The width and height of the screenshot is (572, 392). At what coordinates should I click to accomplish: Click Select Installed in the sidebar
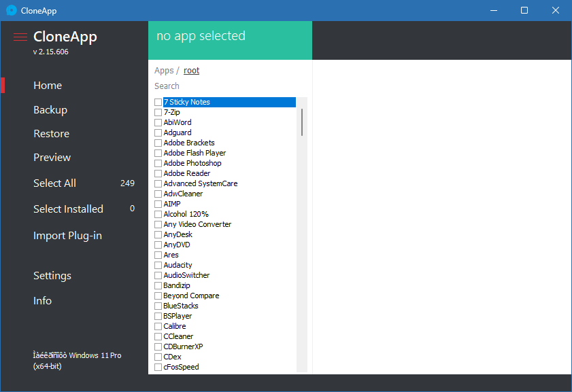point(68,209)
